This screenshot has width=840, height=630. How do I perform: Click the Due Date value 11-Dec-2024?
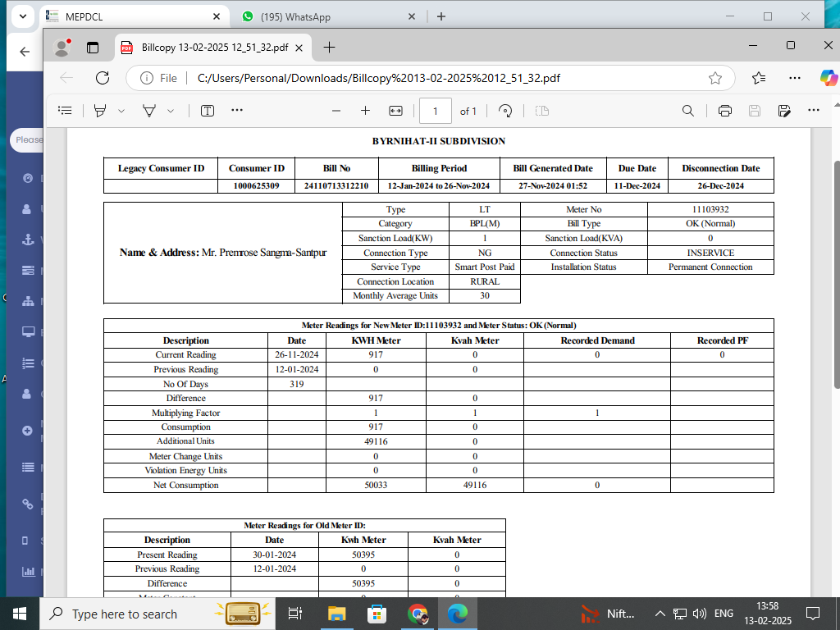[637, 186]
